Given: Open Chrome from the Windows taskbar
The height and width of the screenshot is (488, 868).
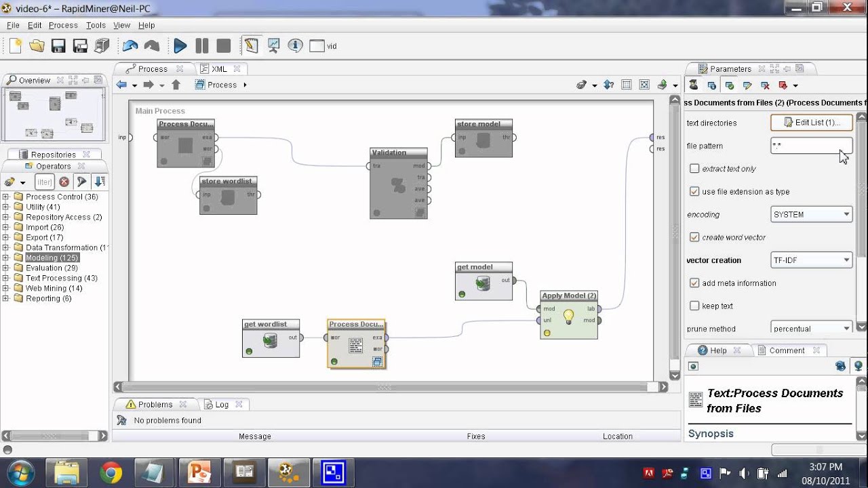Looking at the screenshot, I should [x=111, y=472].
